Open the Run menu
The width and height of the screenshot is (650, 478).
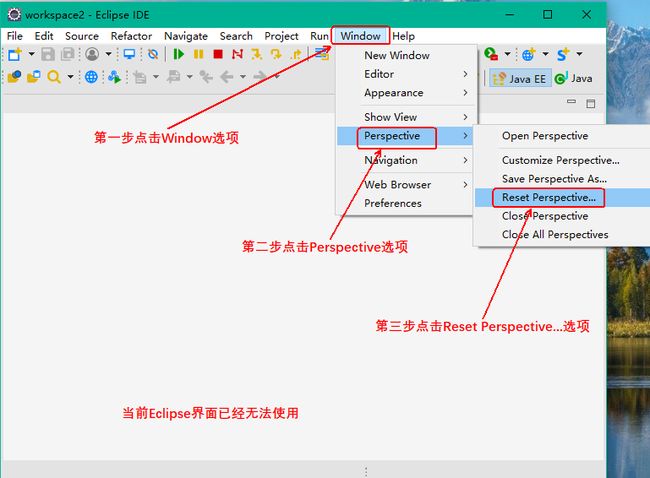coord(319,36)
